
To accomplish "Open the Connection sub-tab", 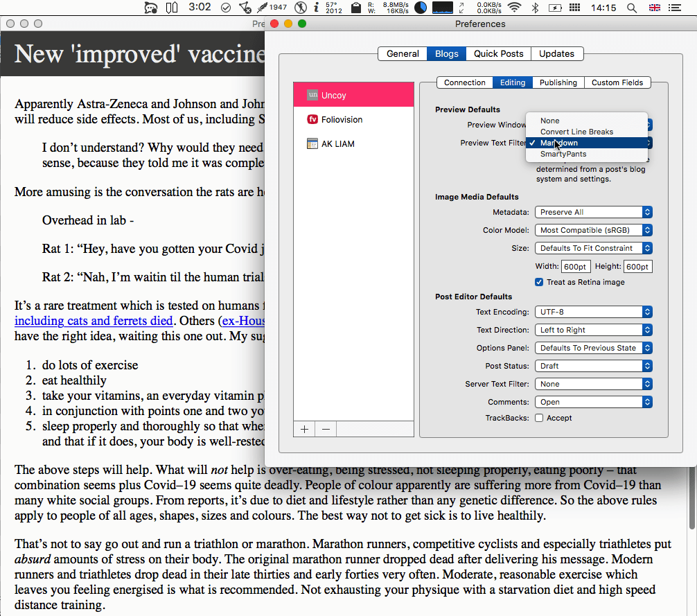I will pos(464,82).
